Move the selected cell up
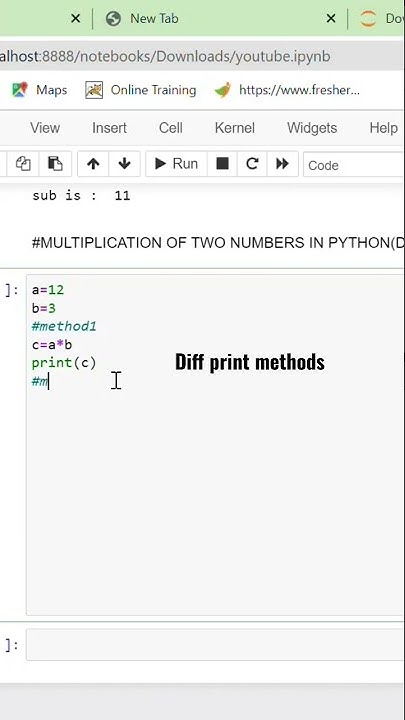 (93, 163)
